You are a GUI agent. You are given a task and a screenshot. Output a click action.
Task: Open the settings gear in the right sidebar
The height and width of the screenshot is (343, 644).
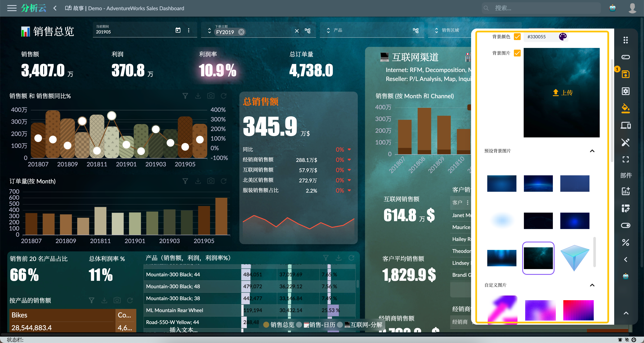coord(626,91)
